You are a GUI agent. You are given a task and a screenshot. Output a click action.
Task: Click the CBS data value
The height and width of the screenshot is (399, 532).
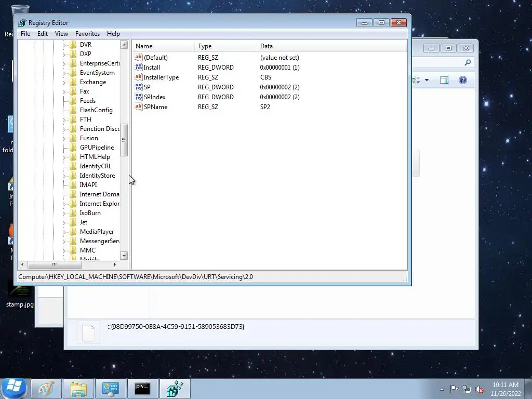[x=265, y=77]
